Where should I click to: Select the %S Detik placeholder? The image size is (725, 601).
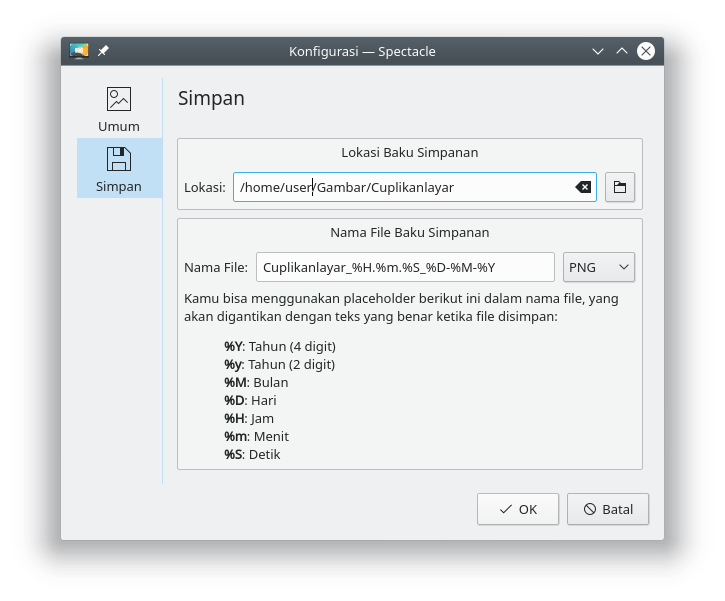pyautogui.click(x=252, y=454)
